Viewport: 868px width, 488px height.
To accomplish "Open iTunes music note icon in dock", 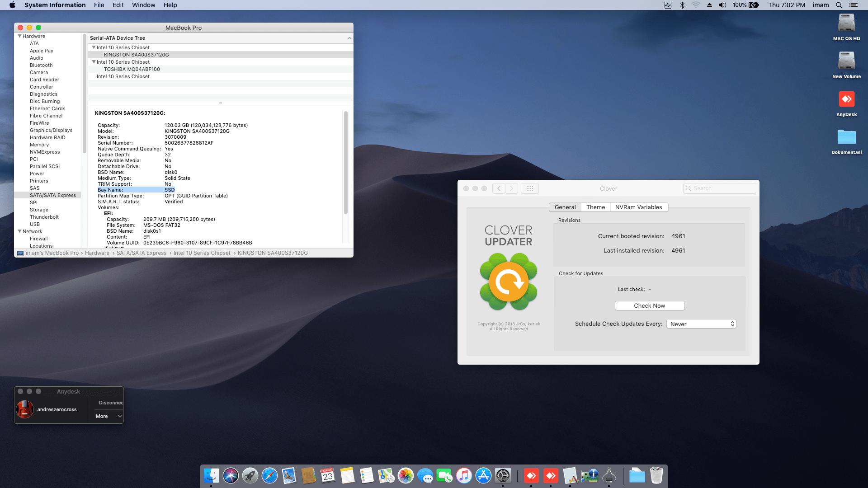I will [x=464, y=475].
